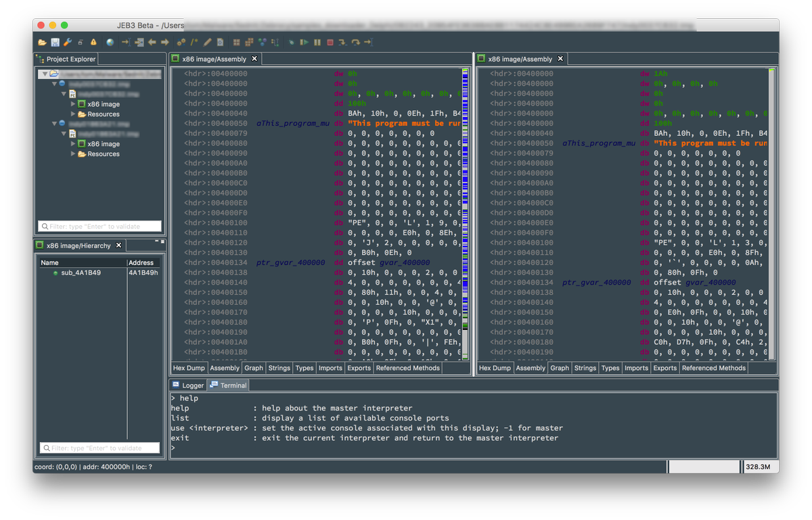The width and height of the screenshot is (812, 520).
Task: Open Hex Dump tab in left-hand assembly pane
Action: click(189, 368)
